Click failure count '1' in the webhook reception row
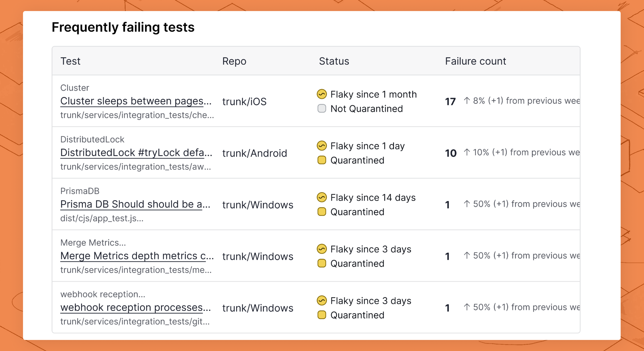 [x=447, y=308]
